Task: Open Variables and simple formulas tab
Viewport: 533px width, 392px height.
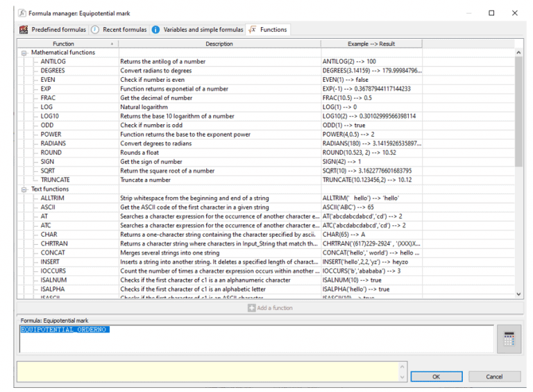Action: (198, 30)
